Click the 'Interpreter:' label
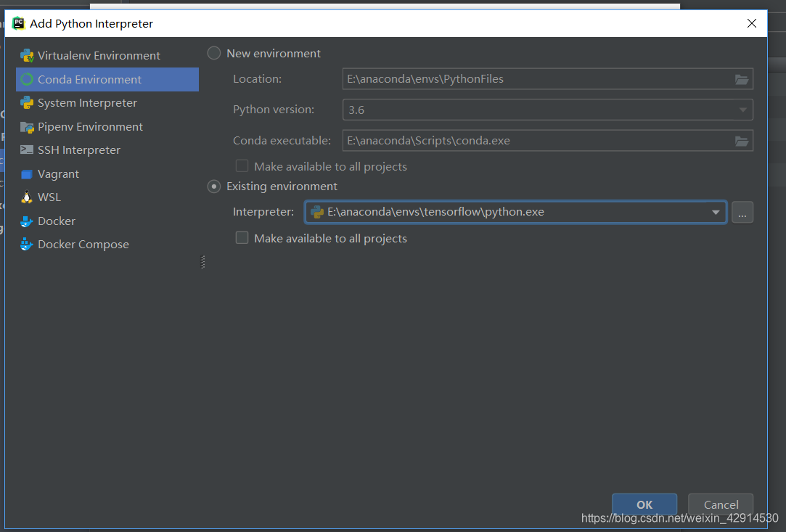Screen dimensions: 786x532 [263, 212]
